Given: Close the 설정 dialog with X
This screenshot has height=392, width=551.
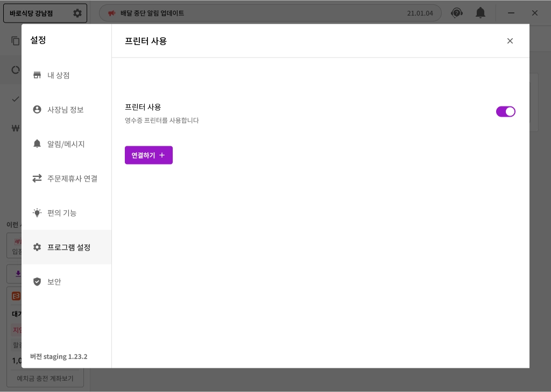Looking at the screenshot, I should (510, 41).
